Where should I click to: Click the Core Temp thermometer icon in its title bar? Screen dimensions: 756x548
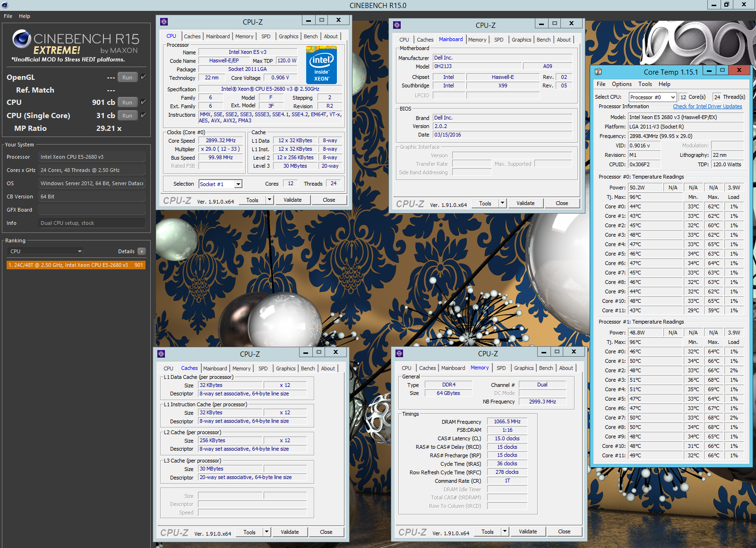click(598, 72)
